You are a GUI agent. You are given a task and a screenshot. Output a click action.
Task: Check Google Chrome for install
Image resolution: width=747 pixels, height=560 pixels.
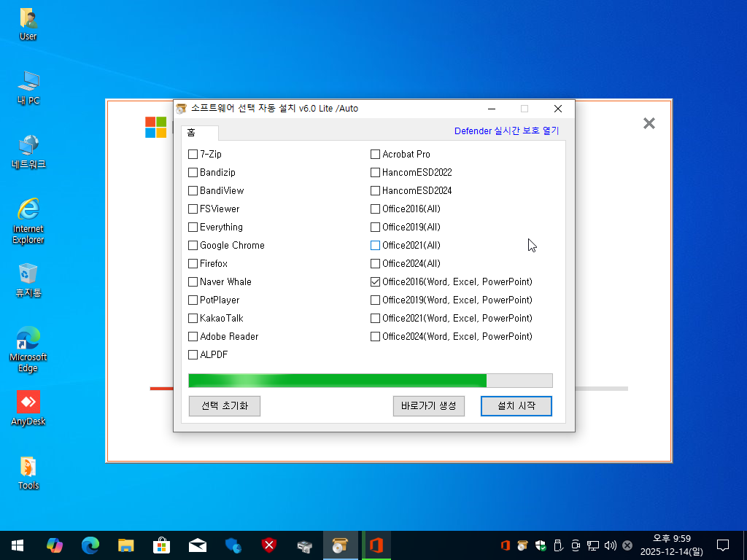(193, 245)
